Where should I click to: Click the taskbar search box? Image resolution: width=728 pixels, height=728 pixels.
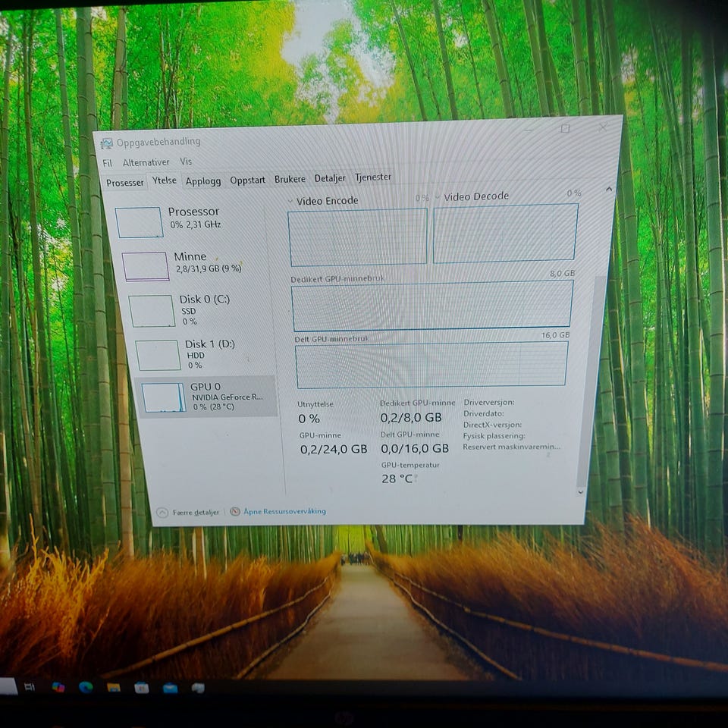8,686
